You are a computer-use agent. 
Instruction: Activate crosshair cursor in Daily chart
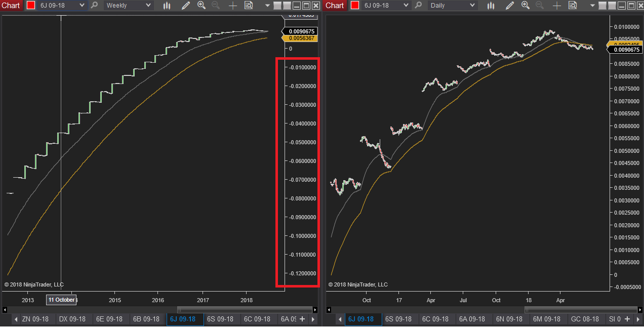coord(557,6)
